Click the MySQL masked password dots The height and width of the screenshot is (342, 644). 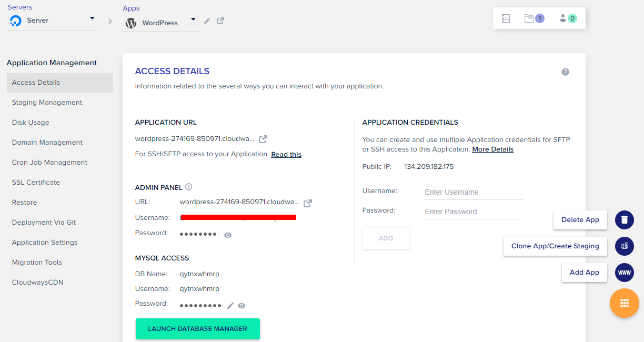point(201,305)
